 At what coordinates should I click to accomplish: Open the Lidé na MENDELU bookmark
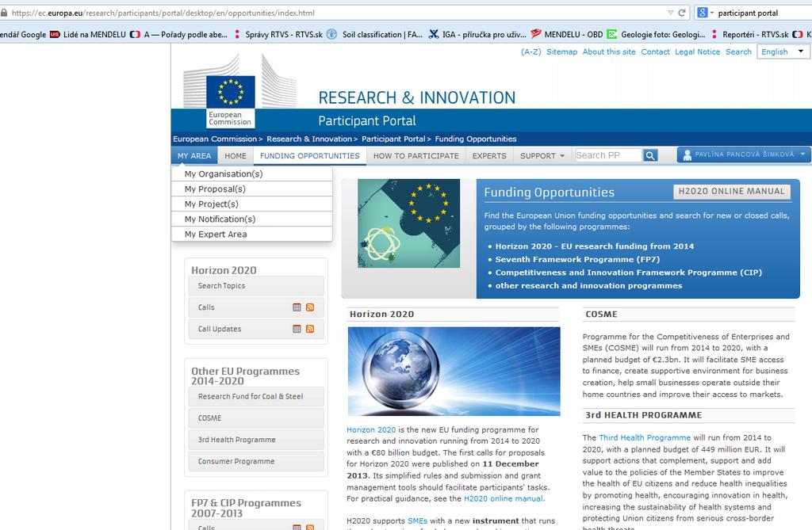[88, 35]
